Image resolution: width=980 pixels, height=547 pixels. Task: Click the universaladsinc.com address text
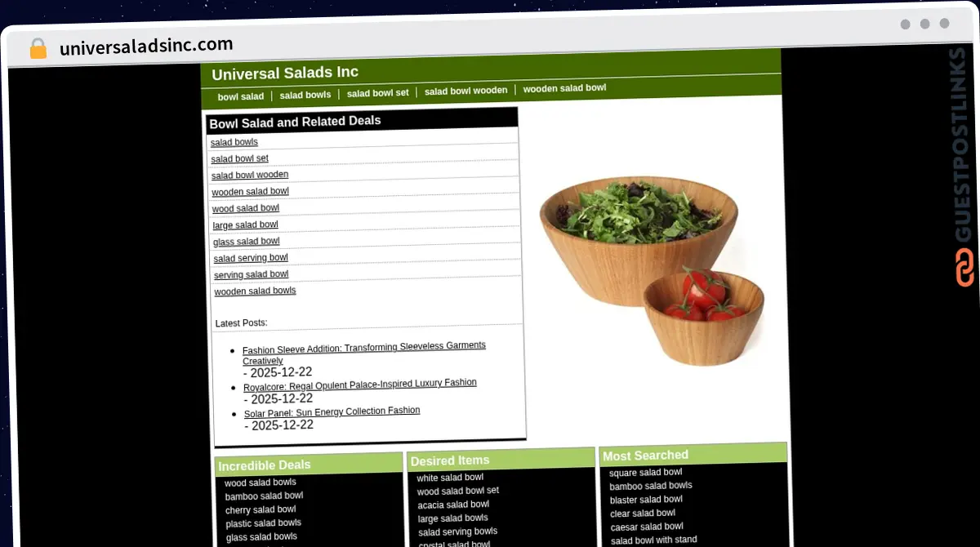tap(146, 45)
